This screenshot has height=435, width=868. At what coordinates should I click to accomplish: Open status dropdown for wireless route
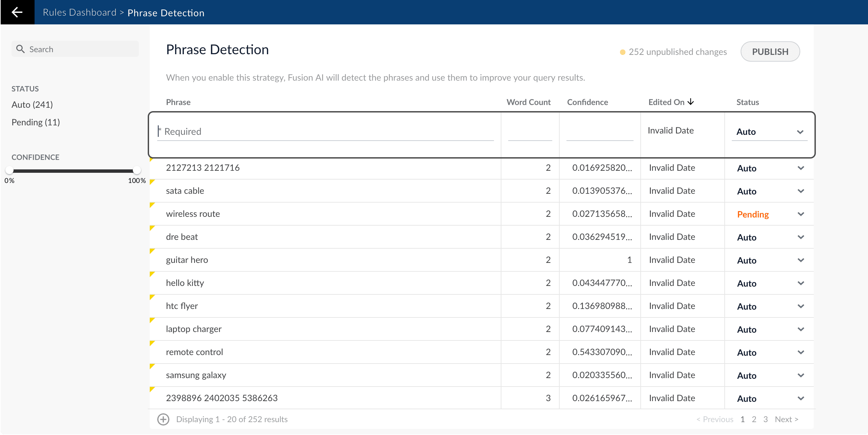pos(801,214)
